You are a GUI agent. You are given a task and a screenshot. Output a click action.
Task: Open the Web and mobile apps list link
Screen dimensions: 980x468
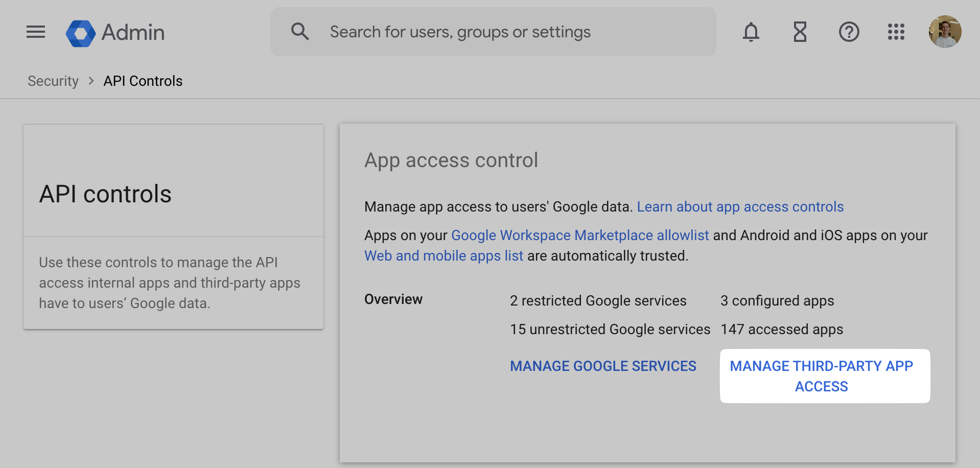[x=444, y=256]
